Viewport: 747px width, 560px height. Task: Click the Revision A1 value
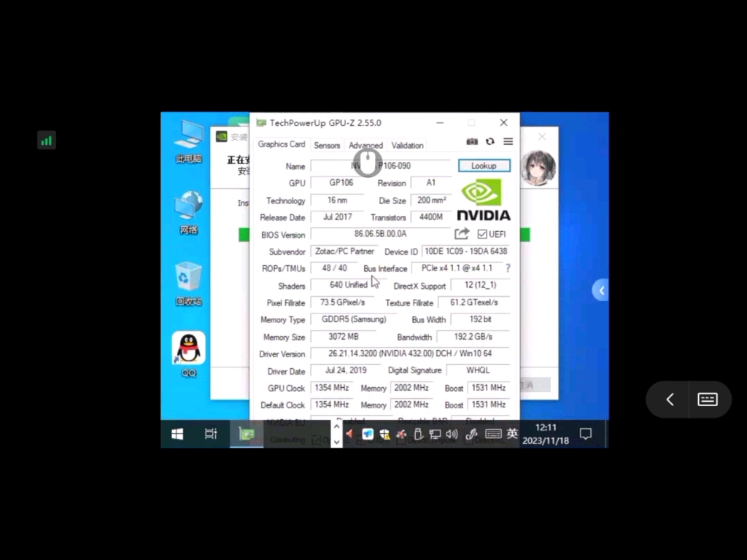pos(430,183)
